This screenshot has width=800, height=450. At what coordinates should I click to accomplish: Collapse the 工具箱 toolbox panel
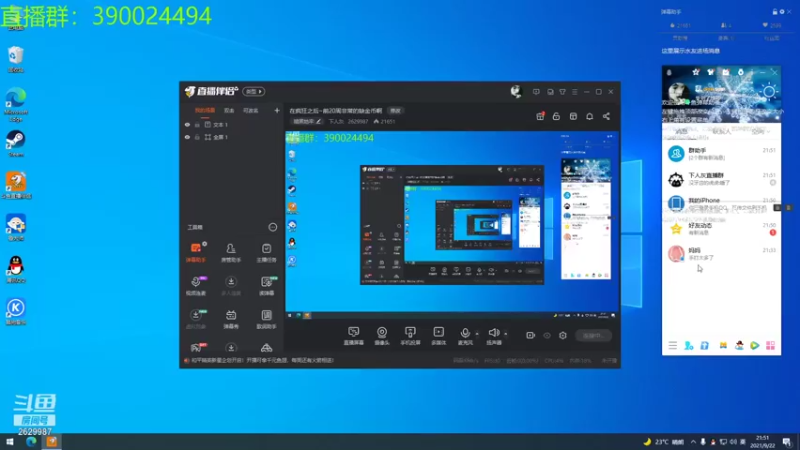pos(272,227)
